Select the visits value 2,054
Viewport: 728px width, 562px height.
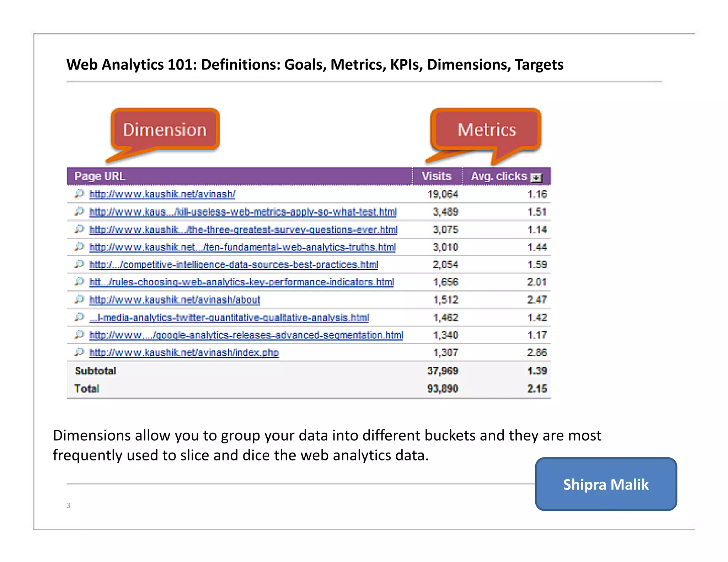[x=445, y=265]
